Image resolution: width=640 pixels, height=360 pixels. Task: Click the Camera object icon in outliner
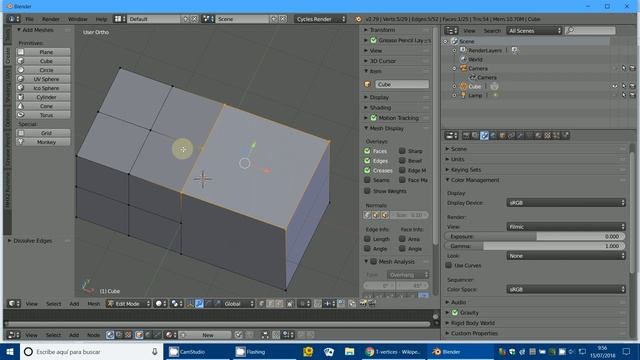464,68
